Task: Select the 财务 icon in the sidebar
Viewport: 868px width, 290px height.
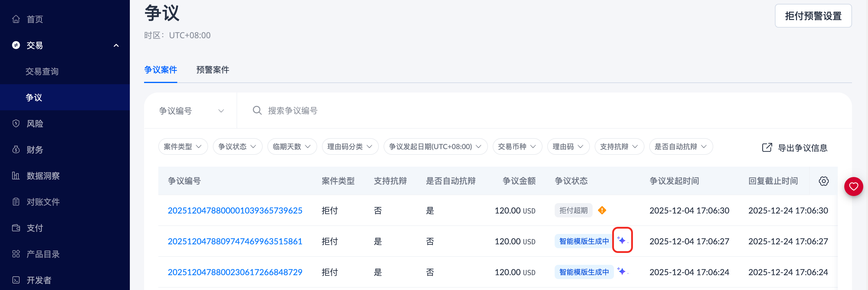Action: pyautogui.click(x=16, y=149)
